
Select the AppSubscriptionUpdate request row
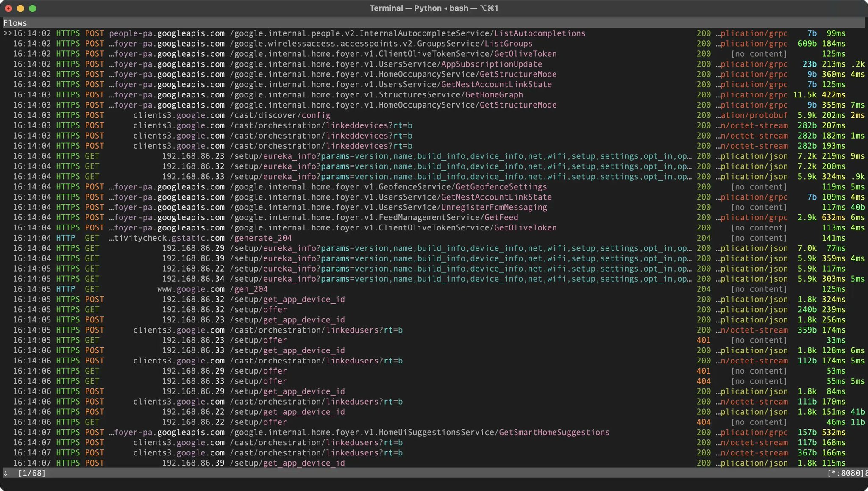click(x=434, y=64)
